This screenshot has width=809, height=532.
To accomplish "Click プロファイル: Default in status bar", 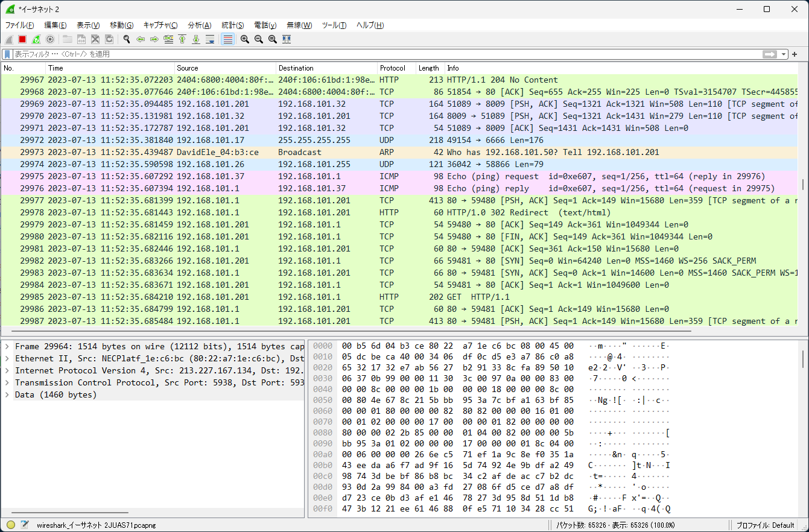I will pos(766,525).
